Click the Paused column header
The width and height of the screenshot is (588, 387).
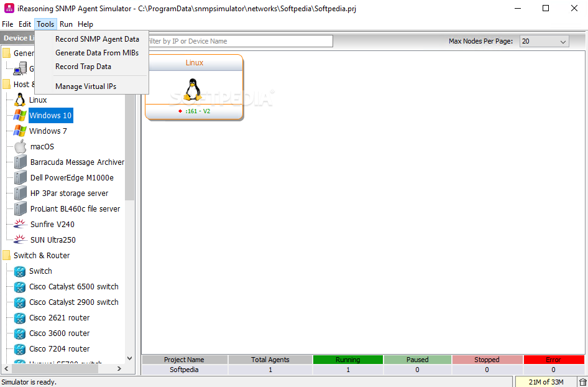(x=417, y=360)
